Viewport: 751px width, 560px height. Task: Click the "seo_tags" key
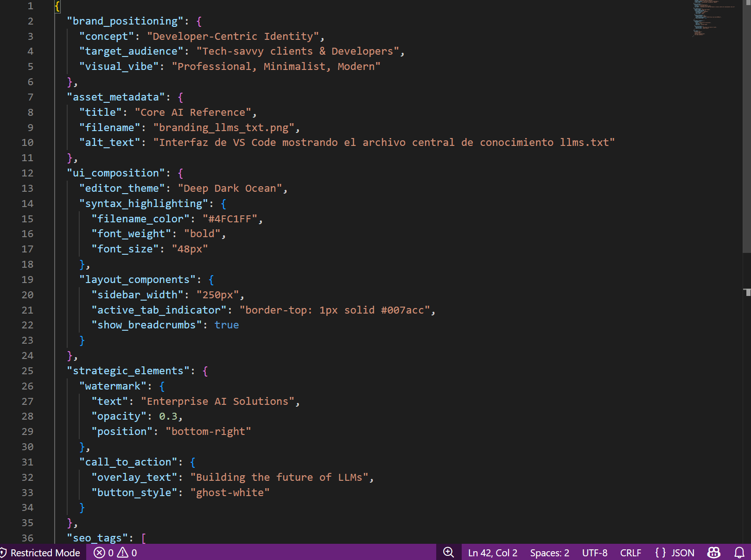[x=97, y=538]
